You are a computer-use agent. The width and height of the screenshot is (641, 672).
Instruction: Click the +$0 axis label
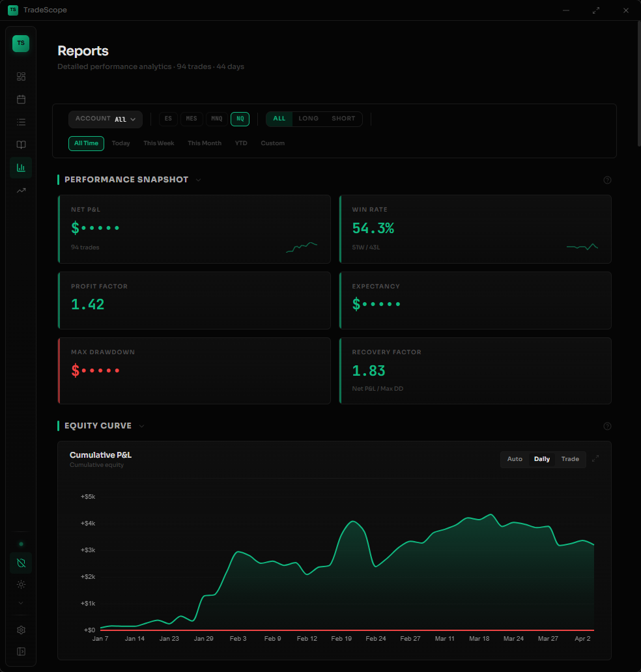89,630
